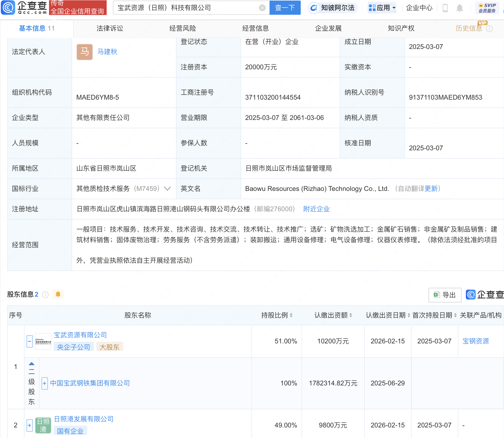
Task: Click the 查一下 search button
Action: click(285, 8)
